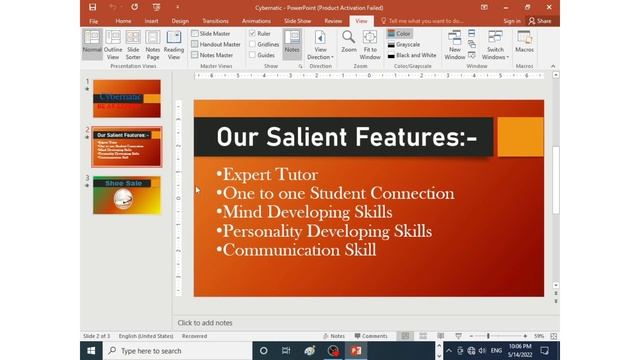Fit slide to current window icon
Viewport: 640px width, 360px height.
point(553,336)
